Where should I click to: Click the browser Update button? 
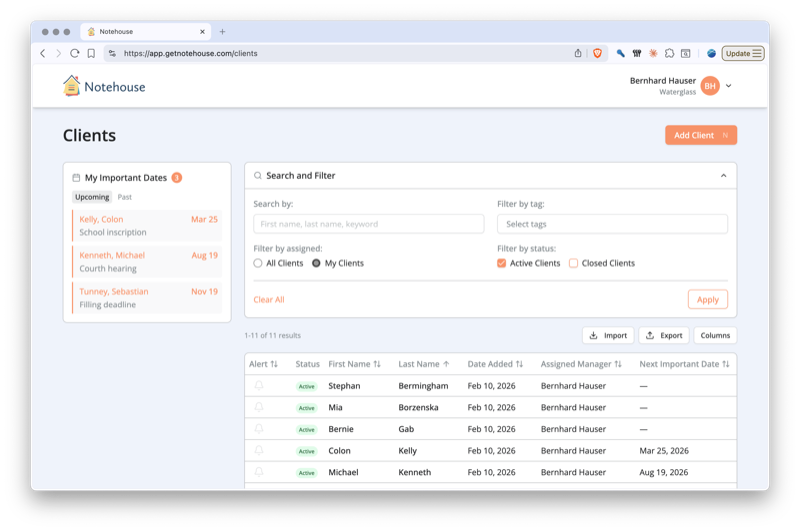743,53
